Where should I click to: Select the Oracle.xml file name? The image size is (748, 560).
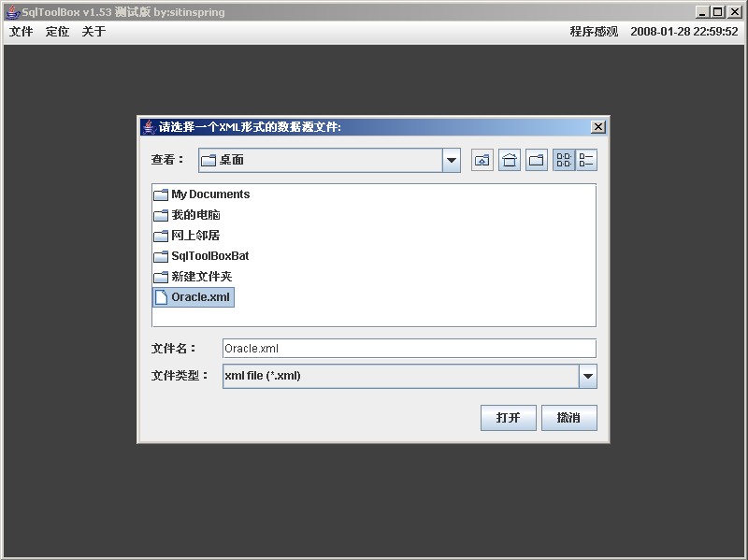coord(200,297)
